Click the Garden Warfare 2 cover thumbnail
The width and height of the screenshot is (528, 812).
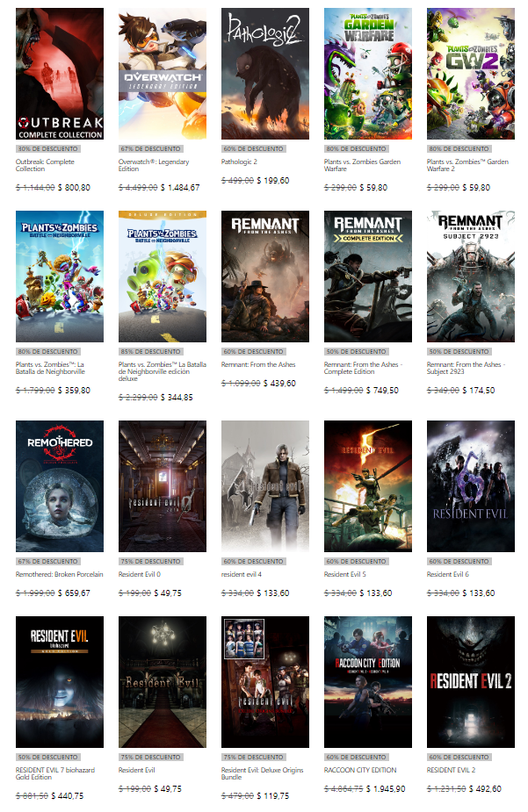pyautogui.click(x=471, y=74)
